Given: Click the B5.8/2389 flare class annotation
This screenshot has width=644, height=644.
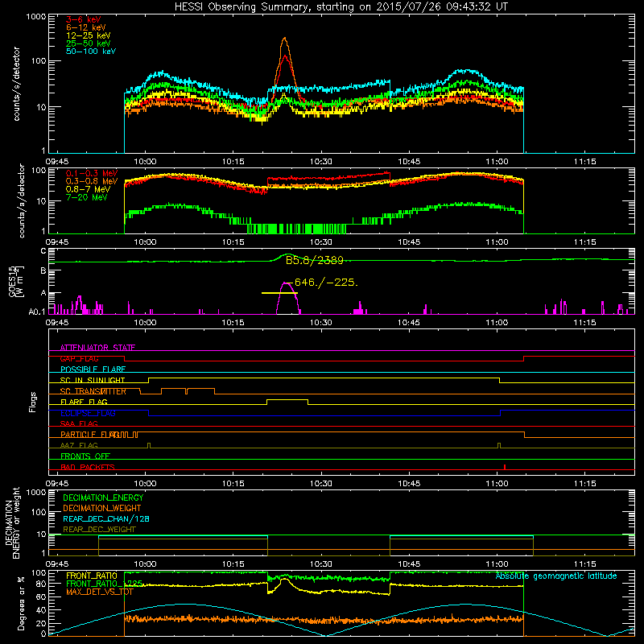Looking at the screenshot, I should [x=314, y=260].
